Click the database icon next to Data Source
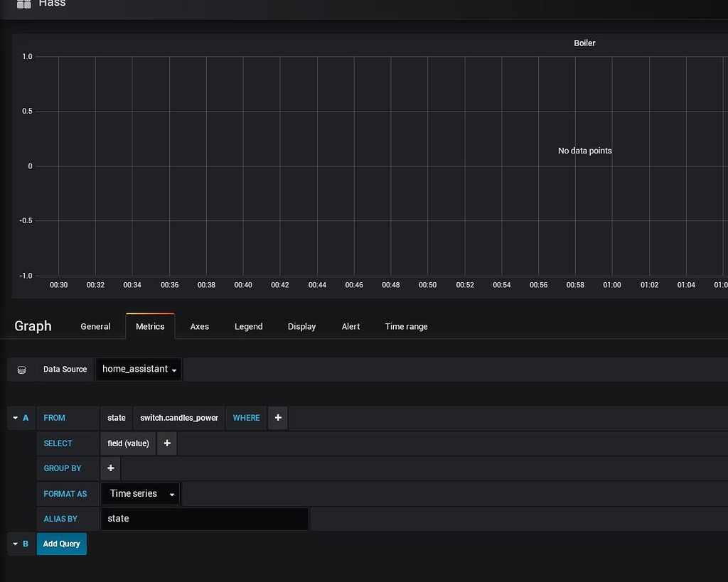Screen dimensions: 728x582 pyautogui.click(x=21, y=369)
